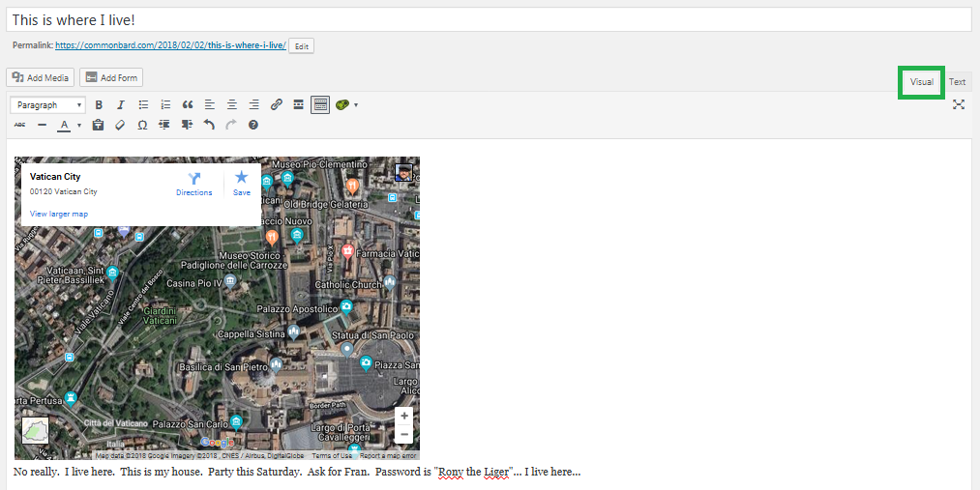
Task: Apply strikethrough formatting
Action: click(20, 125)
